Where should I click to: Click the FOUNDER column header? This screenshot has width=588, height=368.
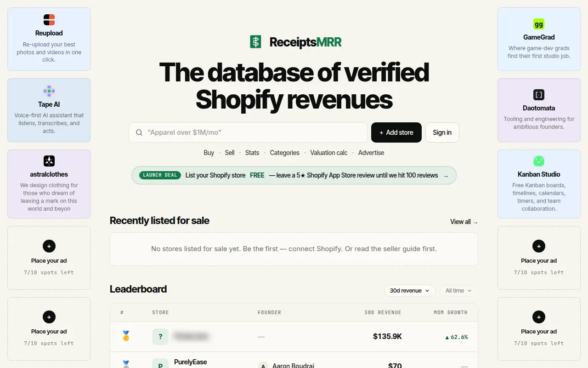[x=269, y=313]
